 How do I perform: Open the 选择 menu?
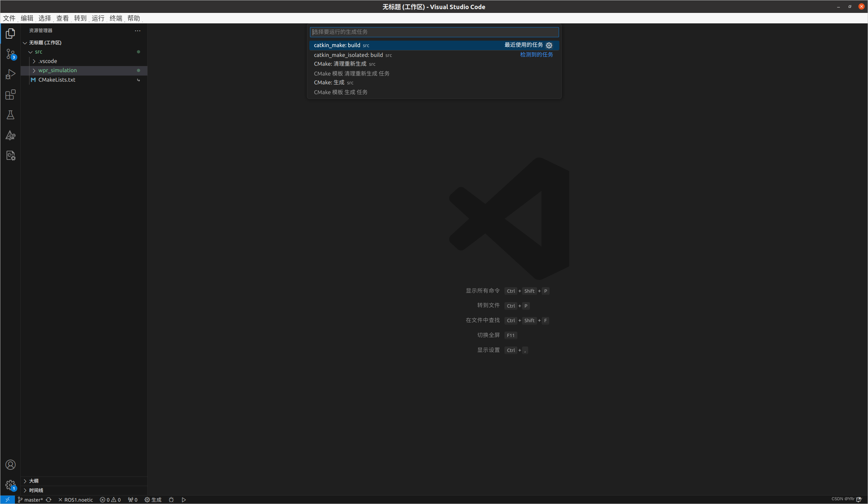tap(45, 18)
